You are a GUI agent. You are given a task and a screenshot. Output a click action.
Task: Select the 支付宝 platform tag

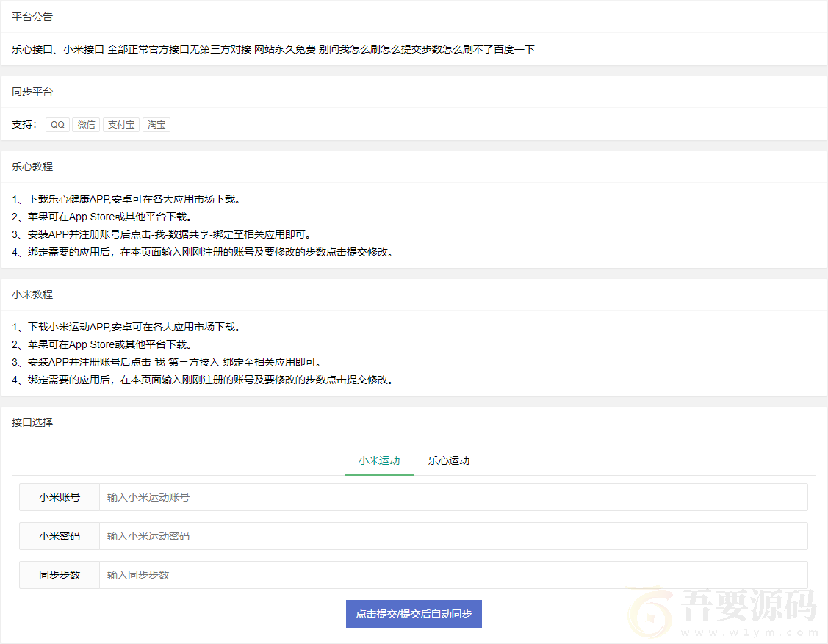(121, 125)
